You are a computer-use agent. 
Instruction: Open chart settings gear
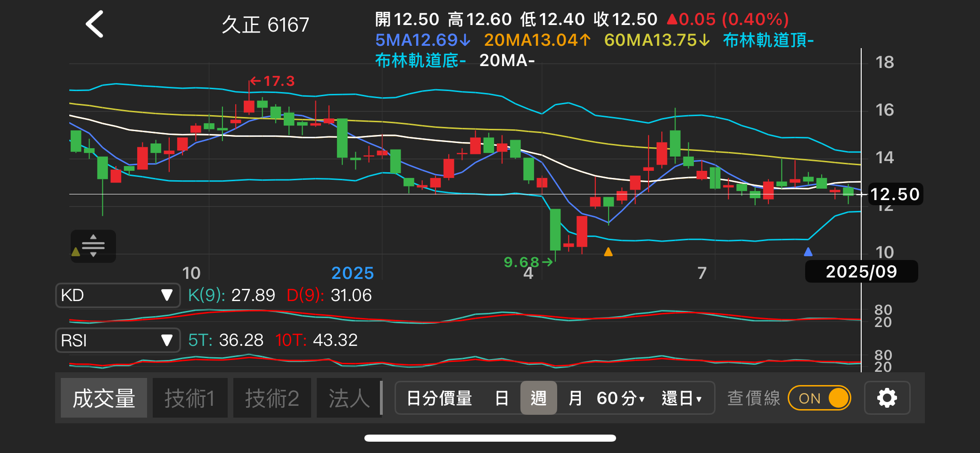pyautogui.click(x=887, y=398)
